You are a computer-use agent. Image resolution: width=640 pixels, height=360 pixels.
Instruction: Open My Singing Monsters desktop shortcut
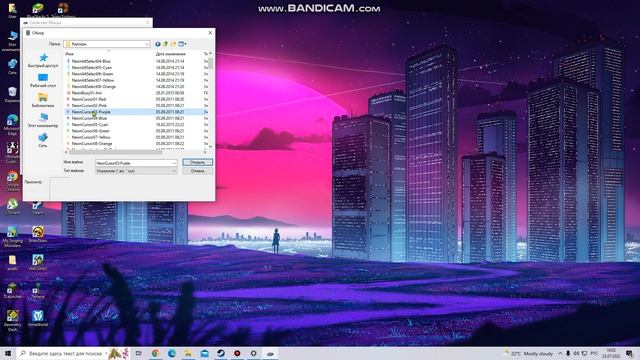(x=12, y=237)
